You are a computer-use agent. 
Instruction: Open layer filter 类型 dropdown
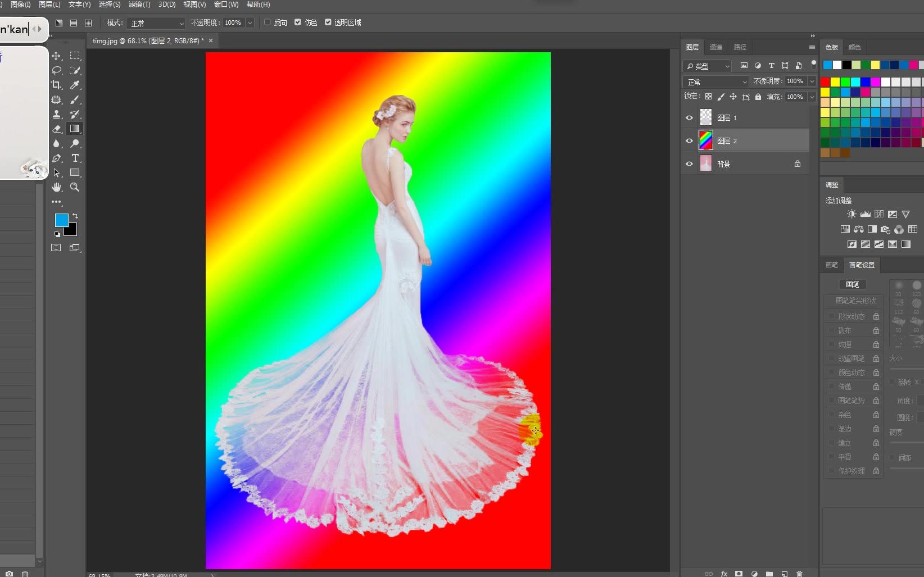coord(707,66)
